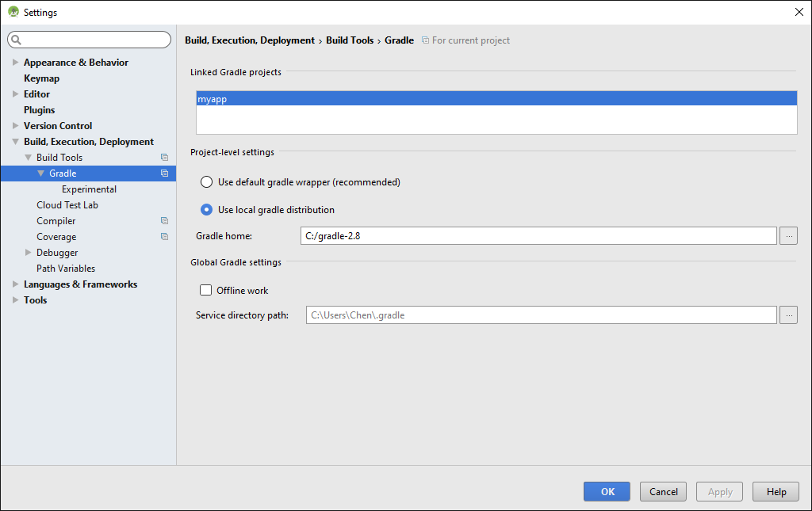Image resolution: width=812 pixels, height=511 pixels.
Task: Click the Android Studio icon in the title bar
Action: [14, 12]
